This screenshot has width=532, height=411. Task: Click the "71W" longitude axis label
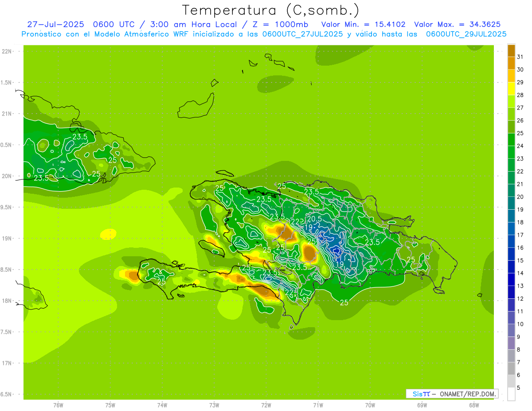tap(318, 405)
